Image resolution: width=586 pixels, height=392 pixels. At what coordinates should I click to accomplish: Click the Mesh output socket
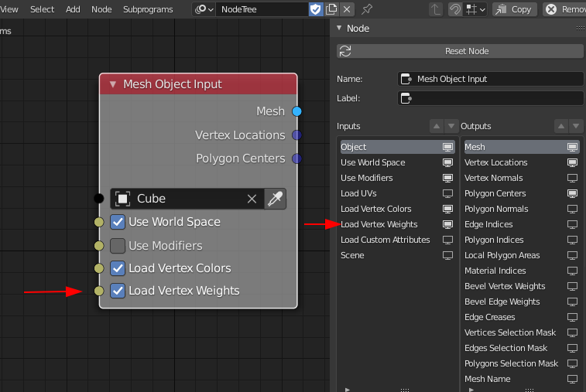tap(296, 111)
